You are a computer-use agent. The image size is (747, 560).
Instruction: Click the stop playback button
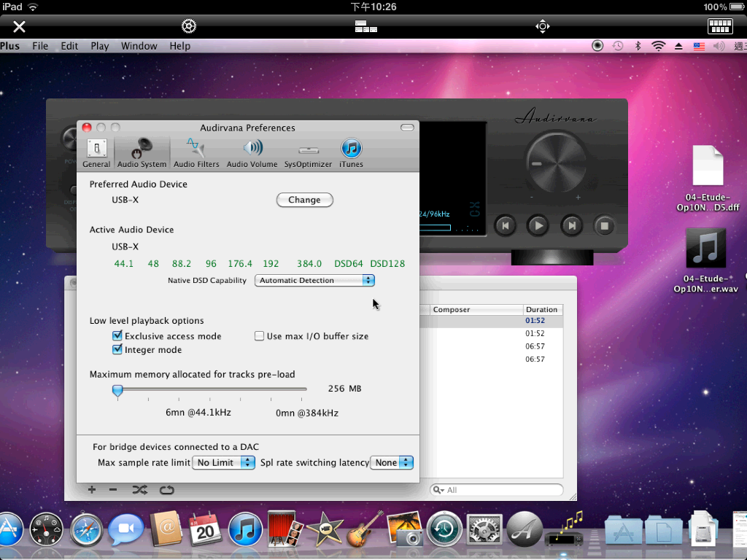[x=604, y=226]
